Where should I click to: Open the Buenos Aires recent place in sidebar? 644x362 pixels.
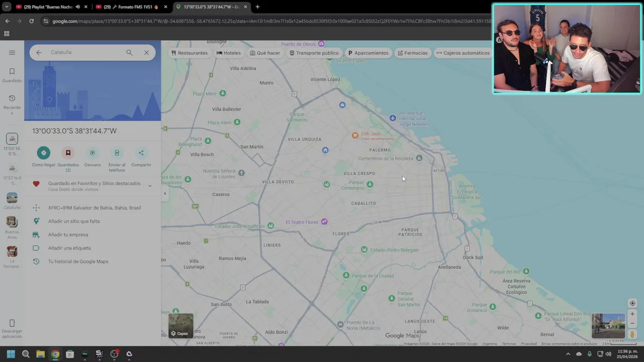[x=12, y=228]
